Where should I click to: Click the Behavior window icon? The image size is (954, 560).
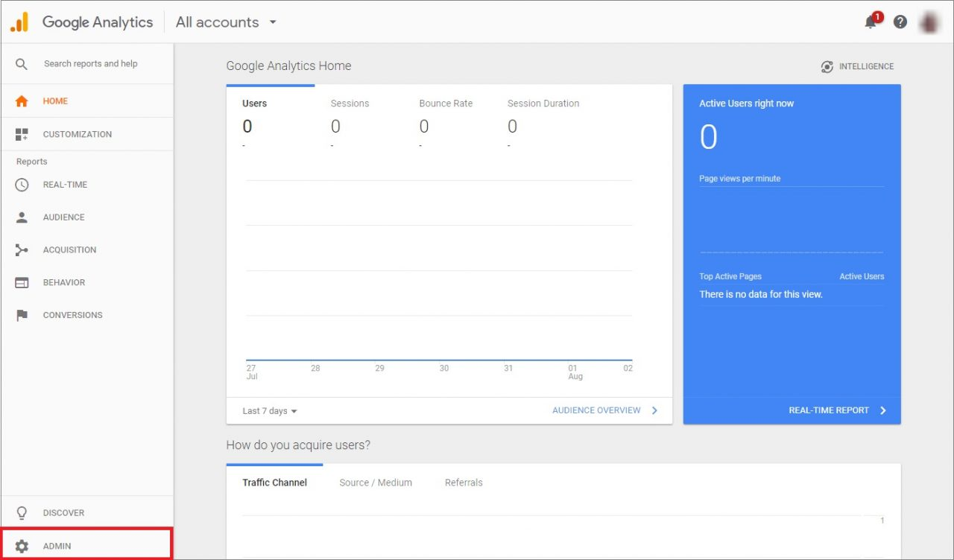[22, 283]
